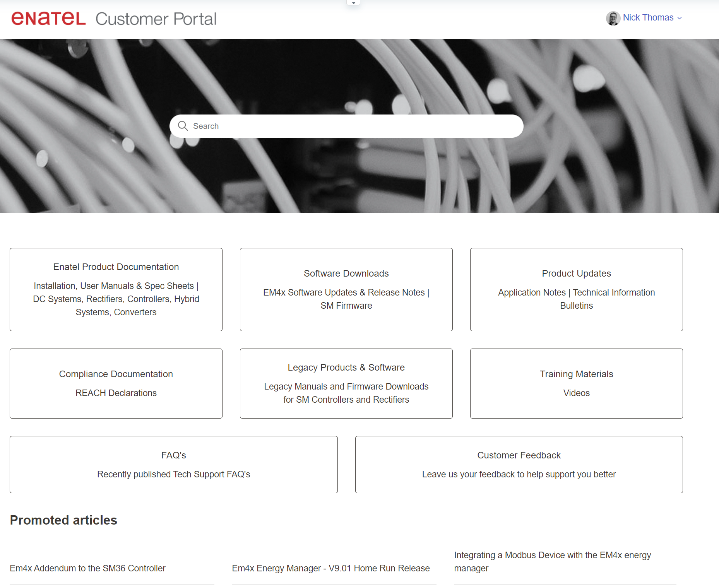Open Compliance Documentation category card
719x588 pixels.
(116, 383)
